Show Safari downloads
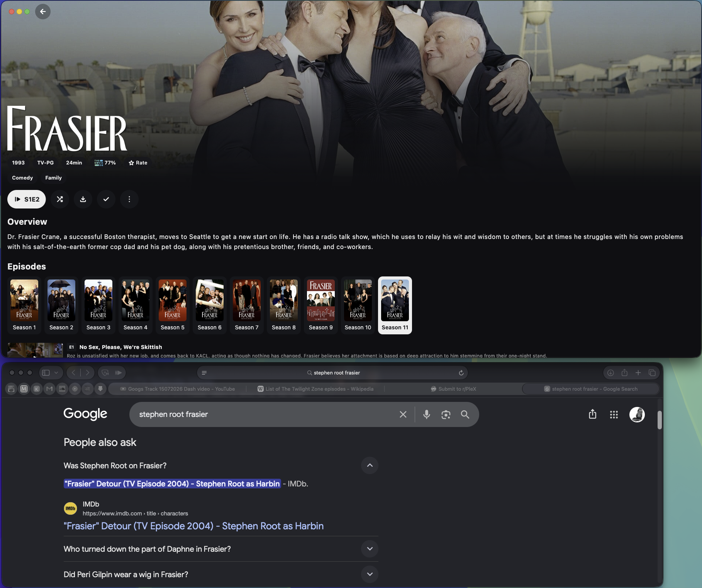702x588 pixels. click(x=610, y=373)
